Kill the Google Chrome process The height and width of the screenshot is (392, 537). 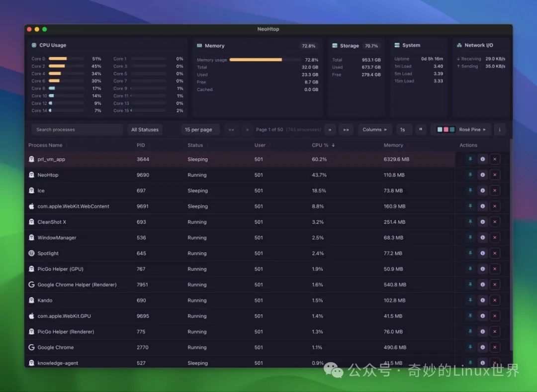pyautogui.click(x=495, y=347)
